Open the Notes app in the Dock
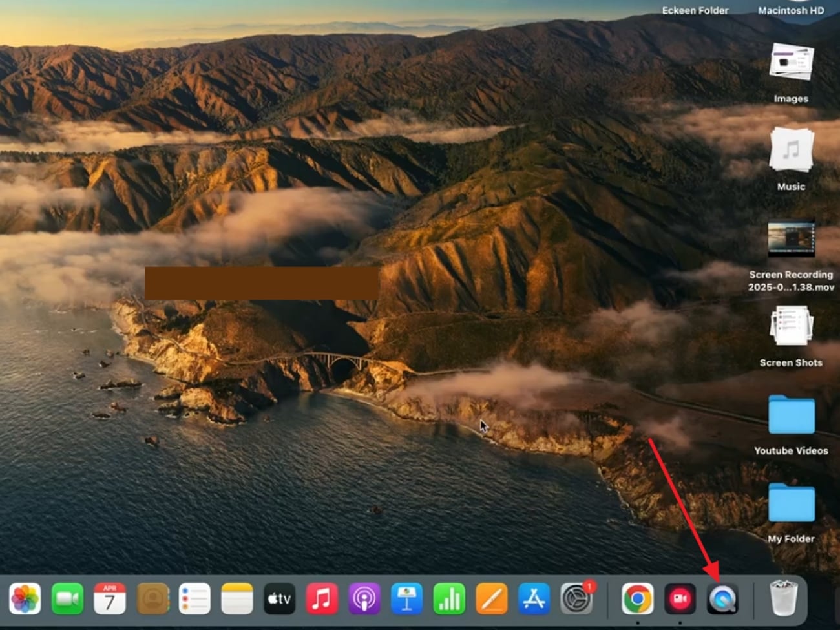 [x=237, y=599]
